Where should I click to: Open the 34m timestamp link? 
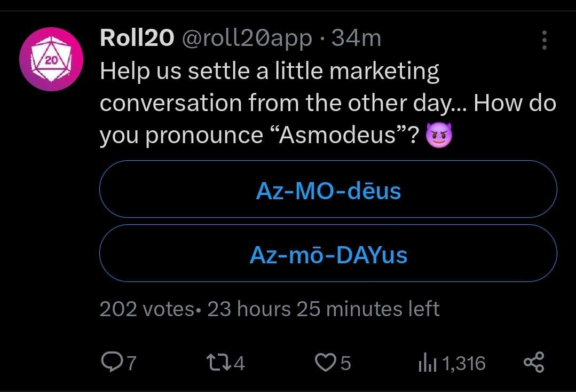click(x=357, y=38)
